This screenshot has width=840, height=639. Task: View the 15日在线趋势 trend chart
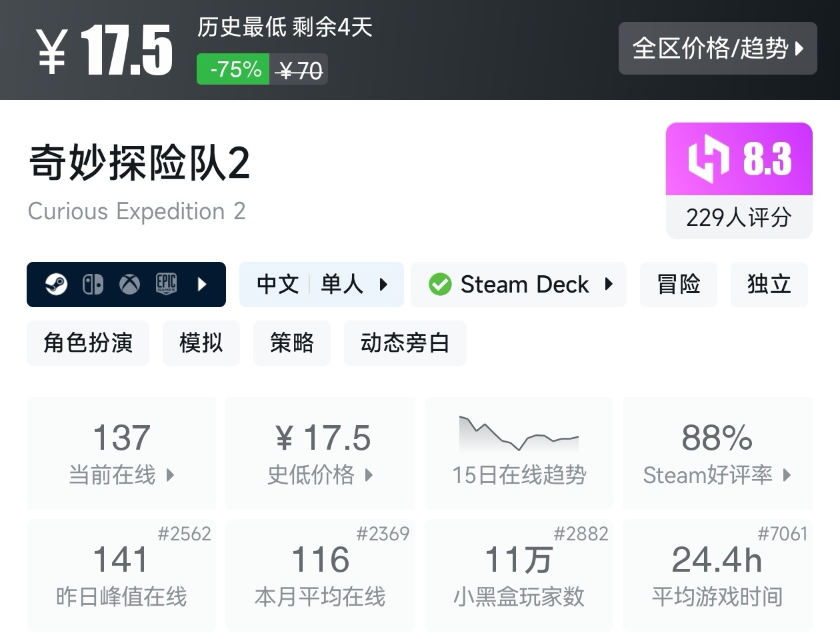[x=519, y=453]
